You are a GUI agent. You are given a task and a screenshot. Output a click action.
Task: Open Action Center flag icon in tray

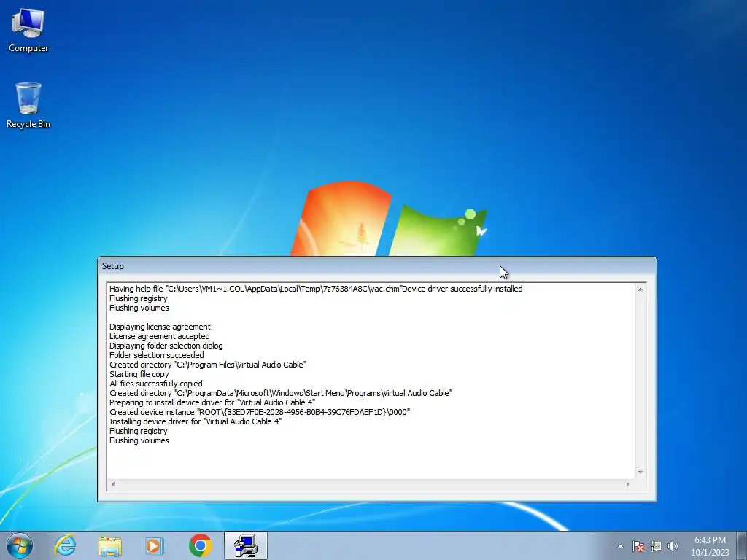pos(638,546)
